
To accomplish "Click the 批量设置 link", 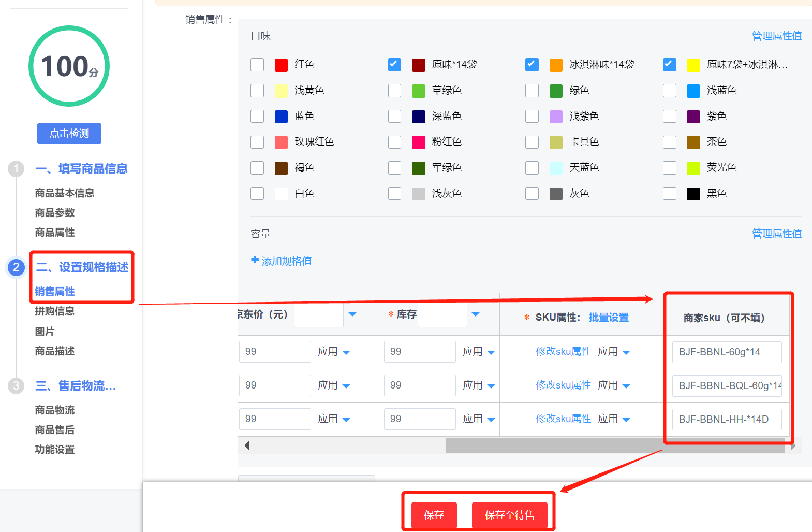I will pos(609,318).
